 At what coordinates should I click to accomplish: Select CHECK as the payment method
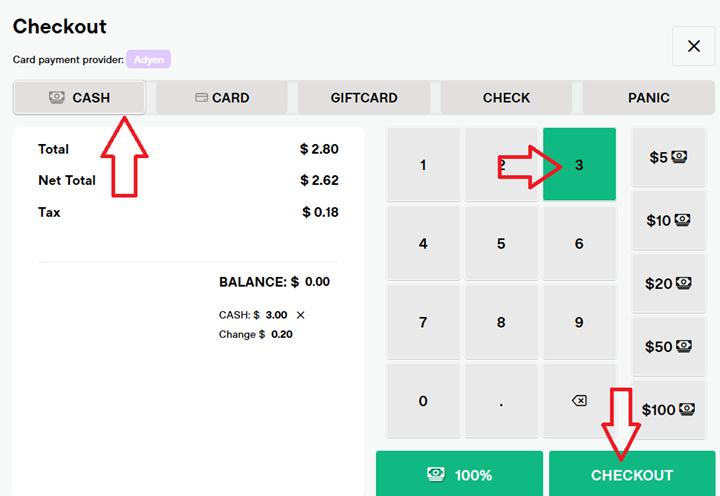[x=506, y=98]
